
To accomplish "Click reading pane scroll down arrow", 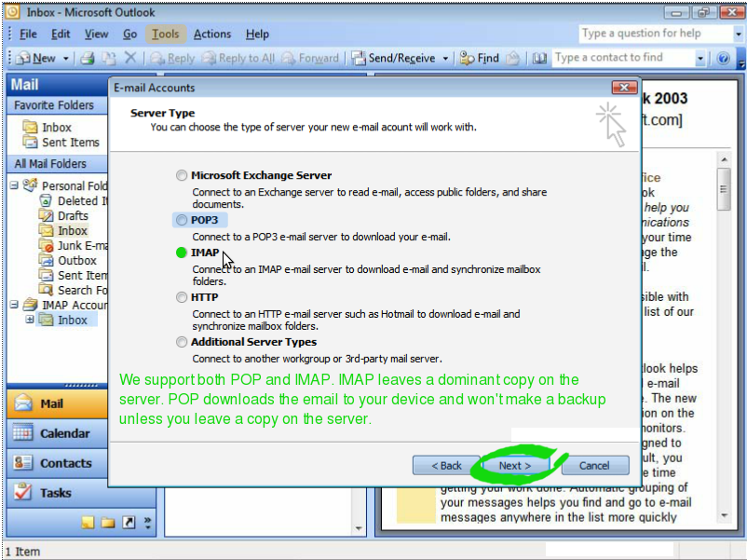I will [x=724, y=515].
